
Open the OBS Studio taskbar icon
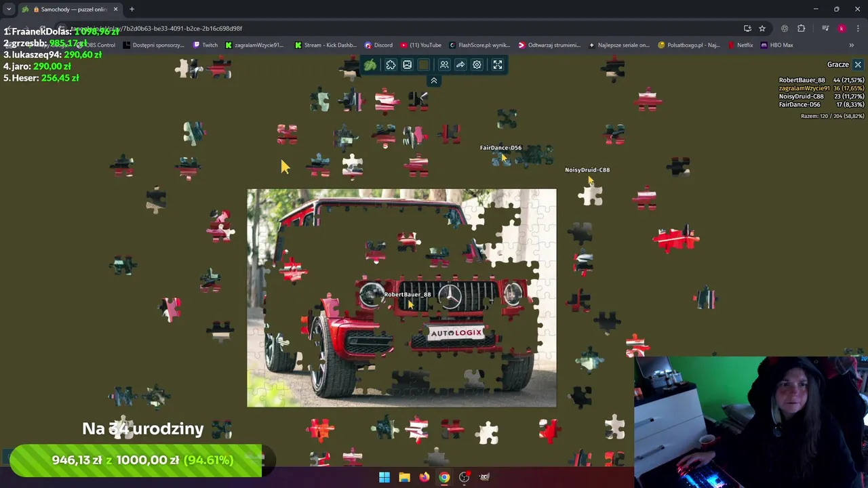pos(464,477)
